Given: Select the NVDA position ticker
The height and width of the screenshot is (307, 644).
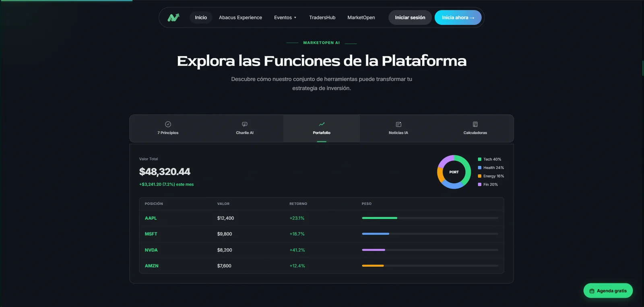Looking at the screenshot, I should (151, 250).
